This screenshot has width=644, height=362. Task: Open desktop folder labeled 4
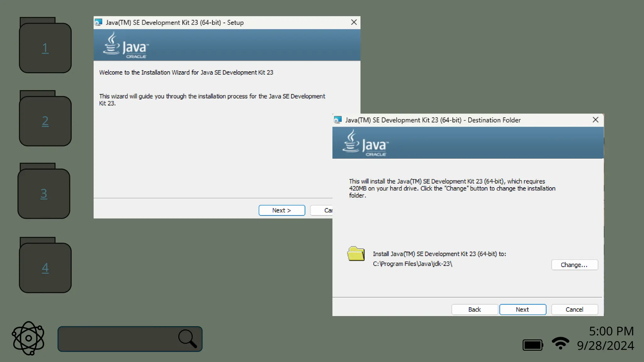pos(45,265)
